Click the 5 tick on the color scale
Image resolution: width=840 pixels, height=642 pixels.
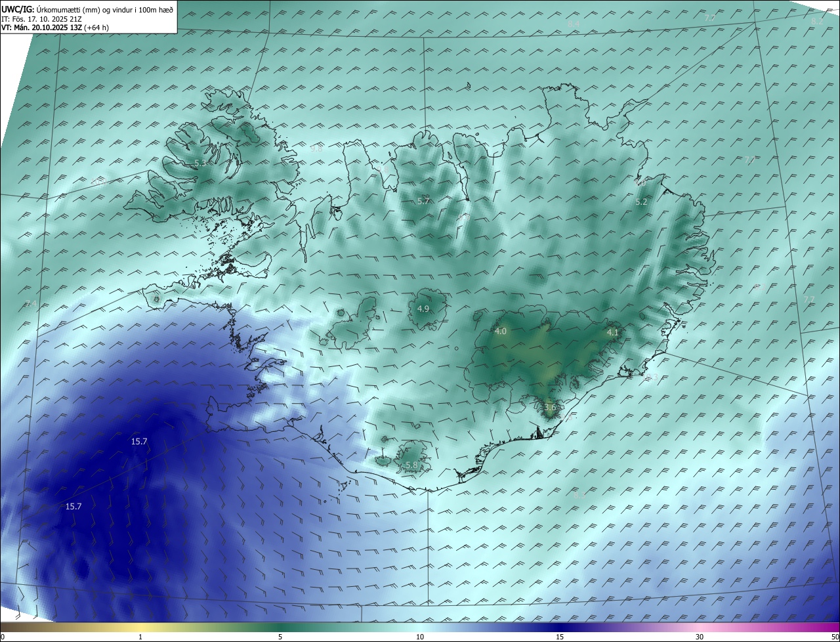pyautogui.click(x=280, y=637)
